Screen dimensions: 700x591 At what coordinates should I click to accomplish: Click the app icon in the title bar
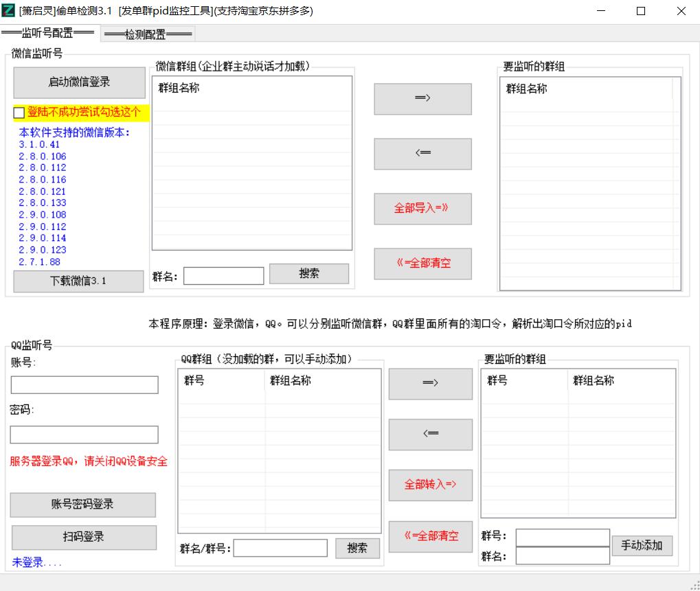[x=9, y=10]
